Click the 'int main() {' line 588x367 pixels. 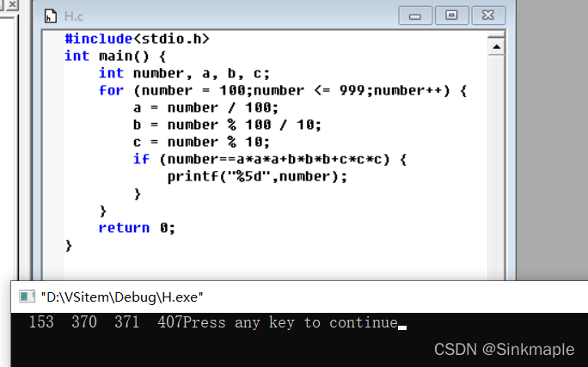click(x=115, y=56)
